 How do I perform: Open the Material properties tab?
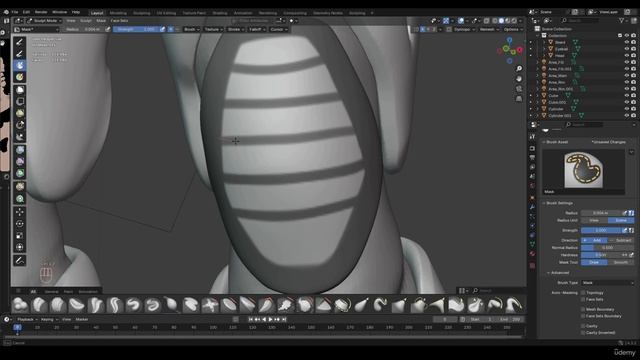click(x=532, y=254)
